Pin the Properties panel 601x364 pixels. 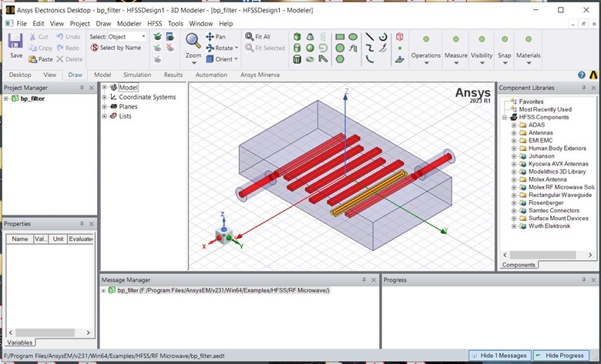click(82, 224)
